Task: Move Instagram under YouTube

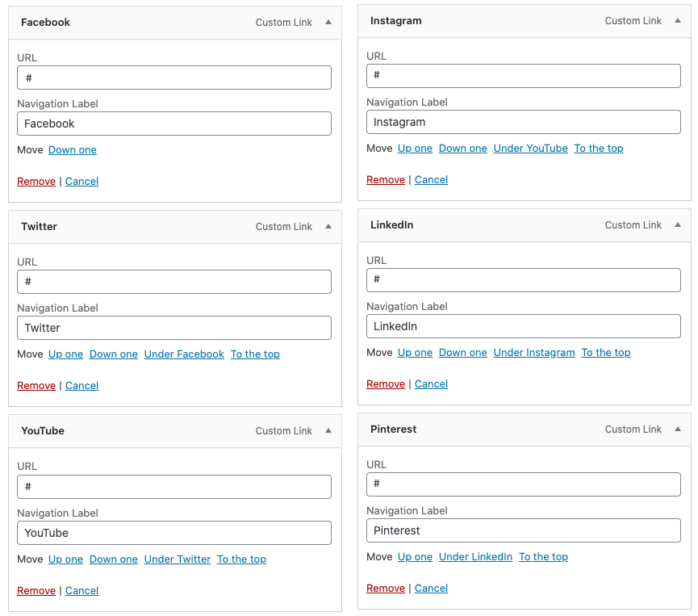Action: pyautogui.click(x=531, y=149)
